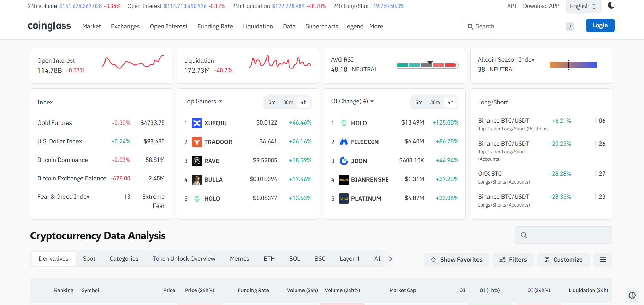Open the Supercharts menu
644x305 pixels.
322,26
